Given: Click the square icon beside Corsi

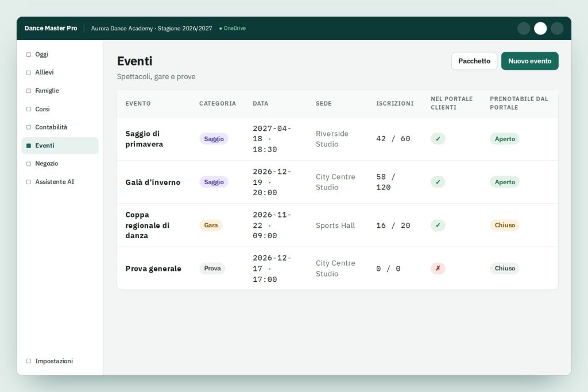Looking at the screenshot, I should tap(29, 109).
